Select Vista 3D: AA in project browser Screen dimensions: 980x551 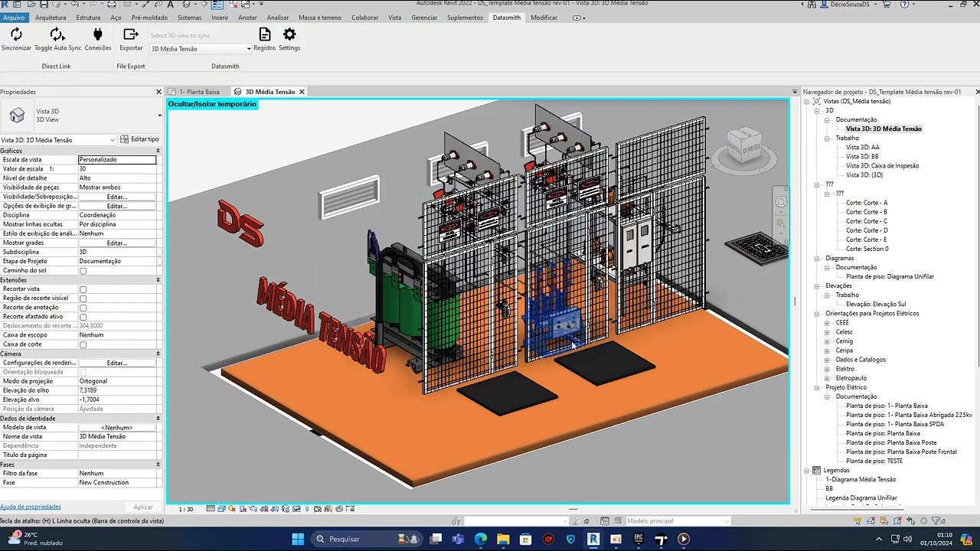[x=862, y=147]
